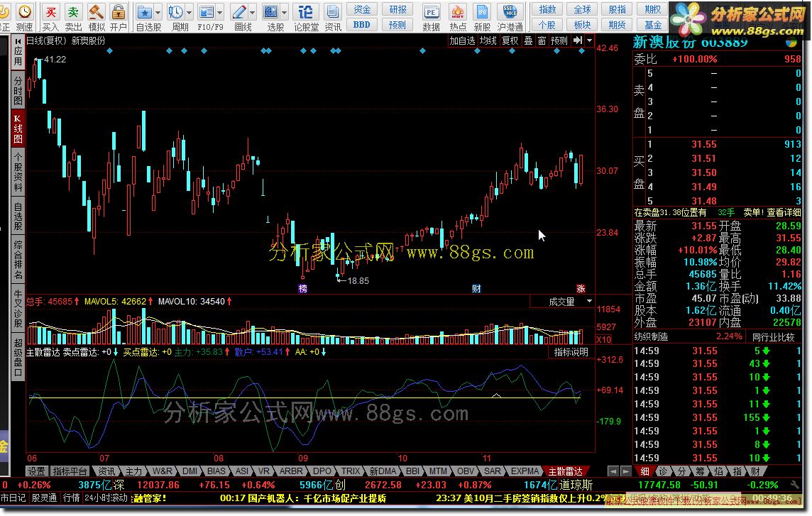812x516 pixels.
Task: Select the W&R indicator tab
Action: coord(162,471)
